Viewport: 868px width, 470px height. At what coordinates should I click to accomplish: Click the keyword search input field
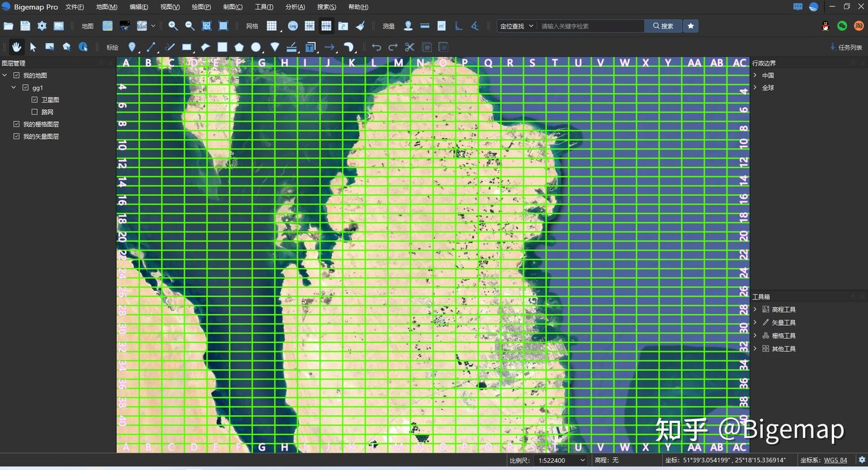591,26
